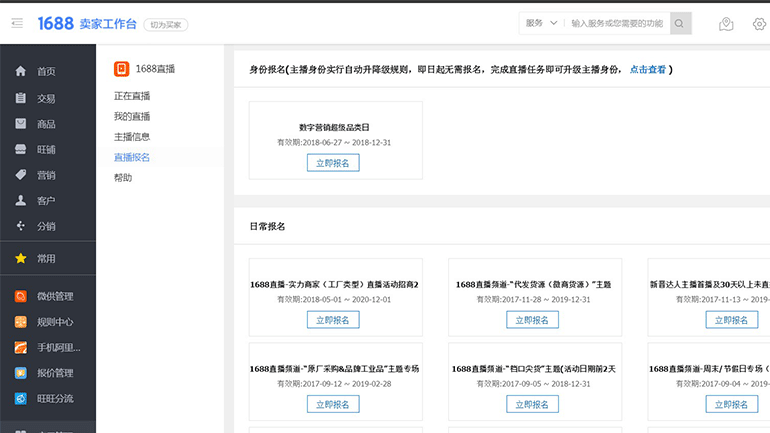770x433 pixels.
Task: Click 立即报名 for 代发货源（微商货源）主题
Action: click(x=532, y=320)
